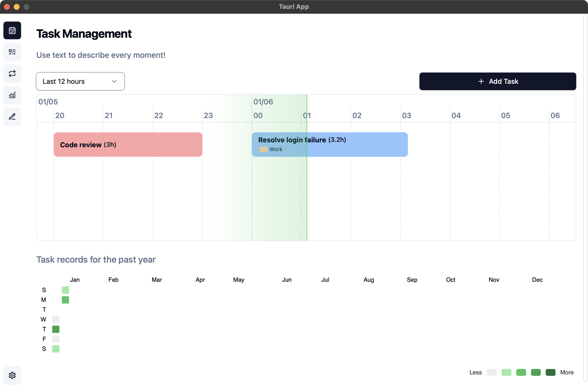Click the green current time marker line

(x=307, y=168)
